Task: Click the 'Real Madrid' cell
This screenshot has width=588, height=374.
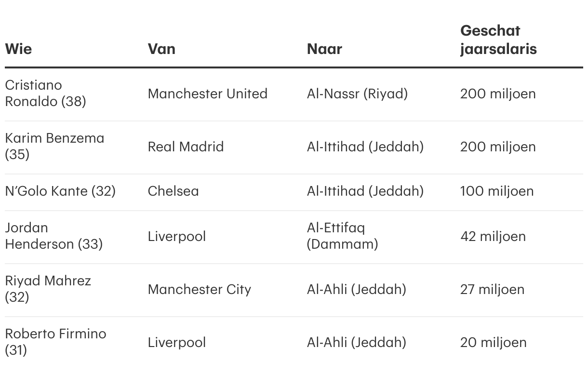Action: pyautogui.click(x=186, y=147)
